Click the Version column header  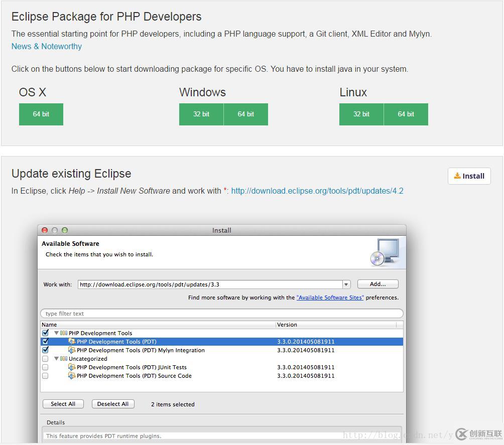287,325
